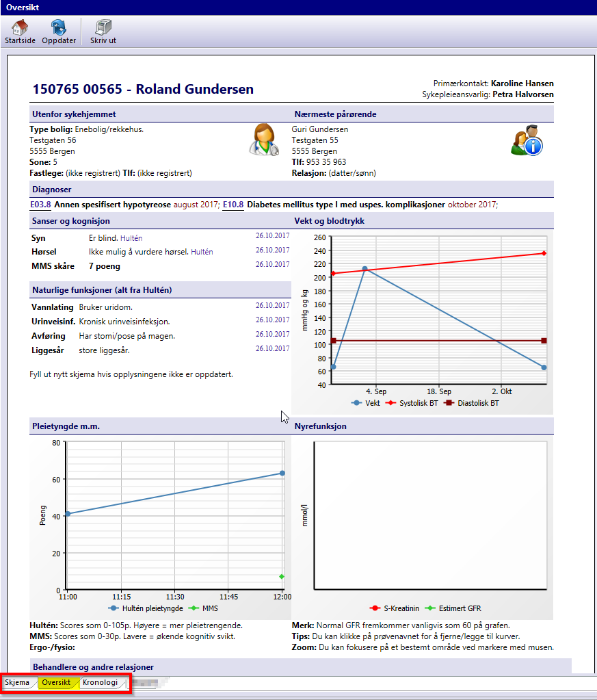This screenshot has height=700, width=597.
Task: Click the empty Nyrefunksjon chart area
Action: 431,515
